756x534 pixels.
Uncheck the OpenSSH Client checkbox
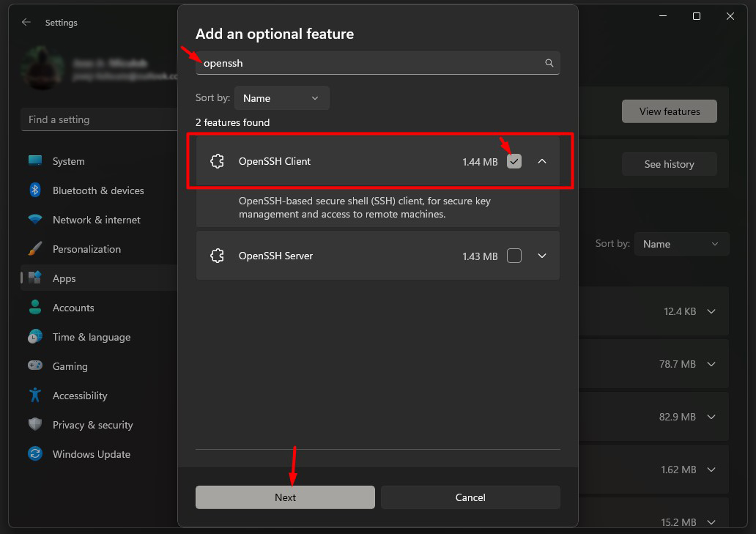(514, 161)
